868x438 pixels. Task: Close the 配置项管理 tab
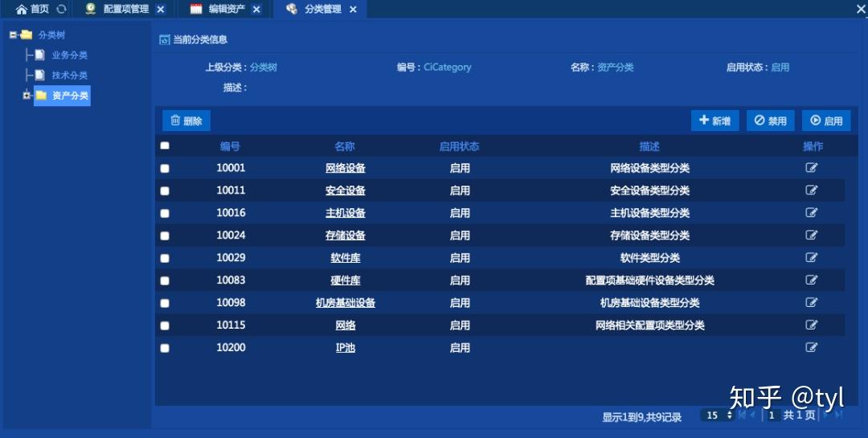(161, 10)
